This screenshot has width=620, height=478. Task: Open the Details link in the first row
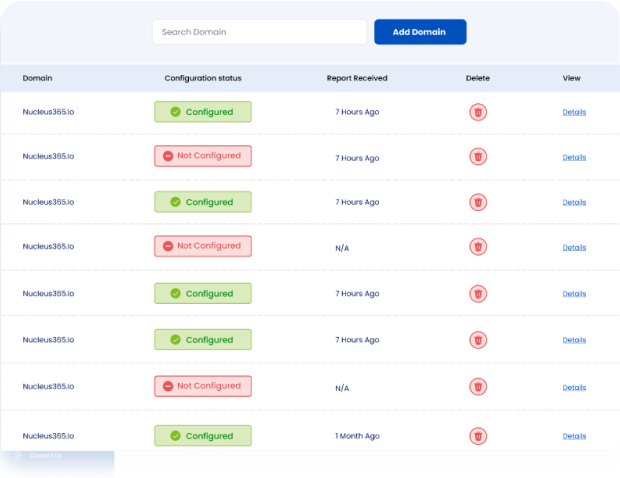point(574,112)
